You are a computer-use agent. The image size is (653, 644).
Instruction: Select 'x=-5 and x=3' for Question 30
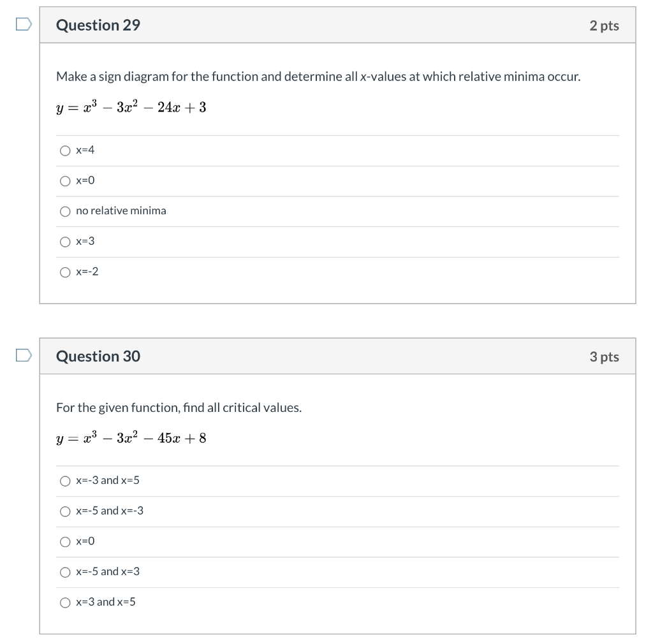(x=65, y=571)
